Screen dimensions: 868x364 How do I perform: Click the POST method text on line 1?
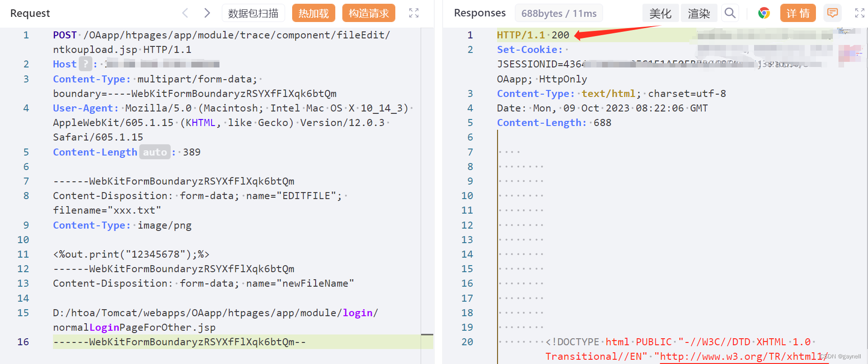pos(65,35)
